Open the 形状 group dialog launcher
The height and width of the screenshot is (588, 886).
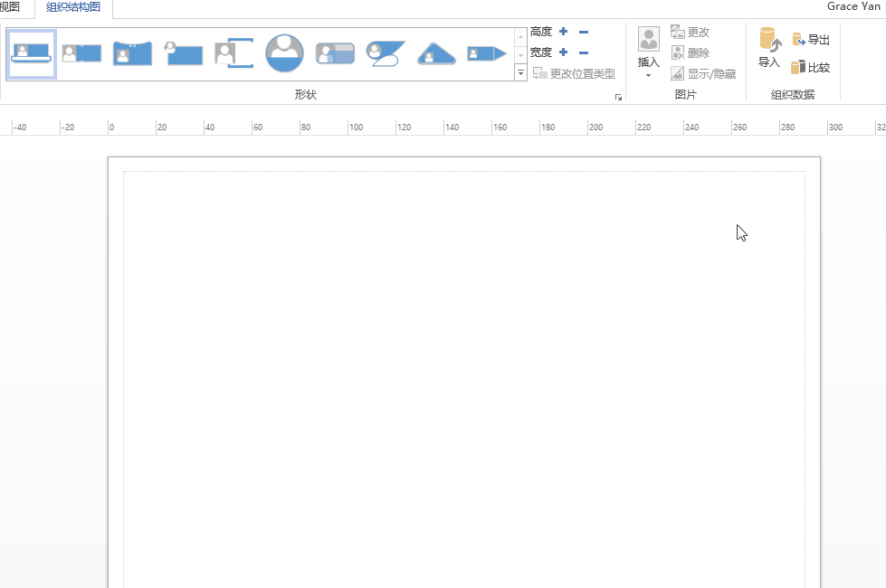[618, 97]
